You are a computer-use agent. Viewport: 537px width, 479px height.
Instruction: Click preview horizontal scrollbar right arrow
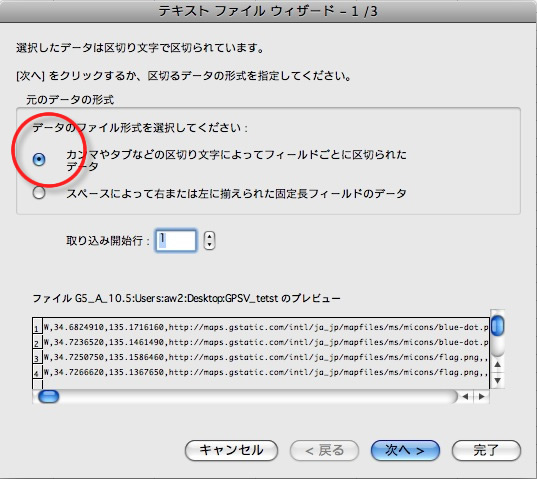(482, 397)
